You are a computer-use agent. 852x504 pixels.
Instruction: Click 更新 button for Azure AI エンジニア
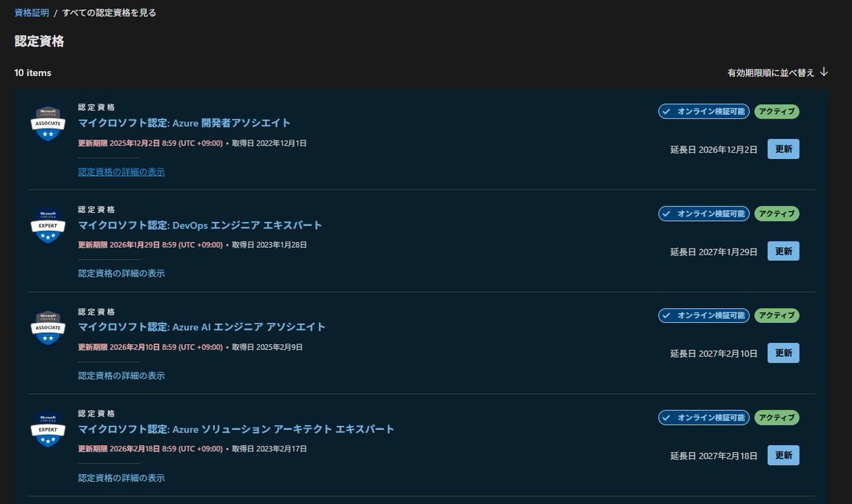tap(783, 353)
